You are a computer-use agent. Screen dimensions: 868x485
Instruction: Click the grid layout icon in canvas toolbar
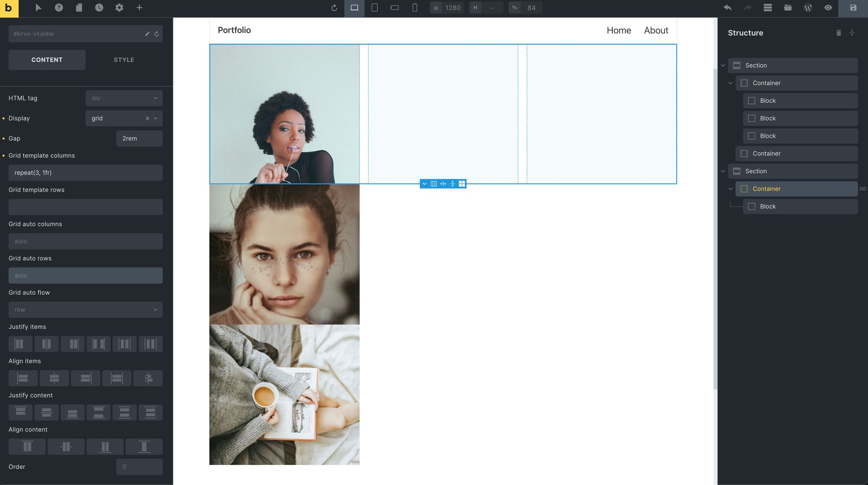[x=462, y=184]
